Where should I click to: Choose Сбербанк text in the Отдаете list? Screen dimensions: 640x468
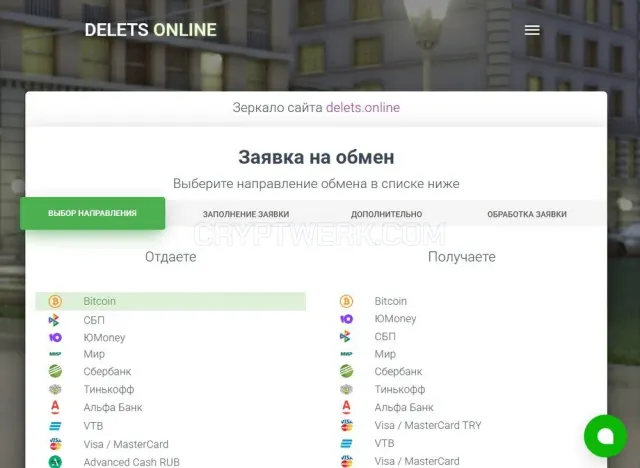pos(107,372)
